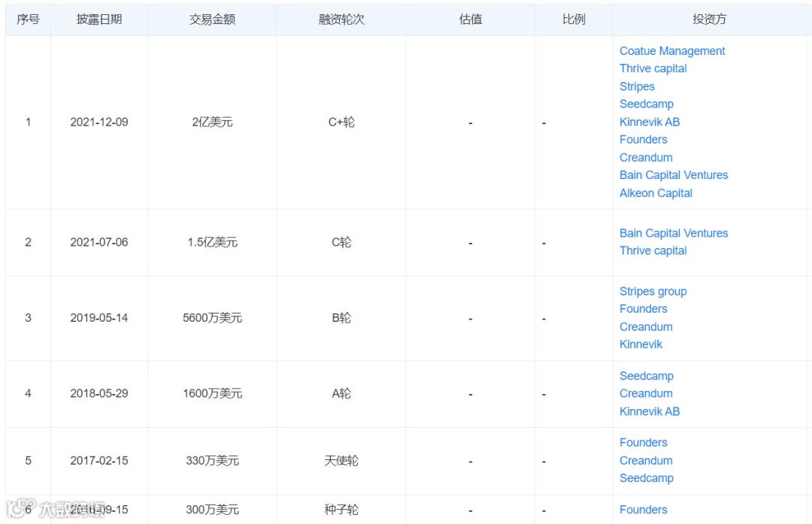Select the 序号 column header
This screenshot has height=524, width=812.
(28, 20)
